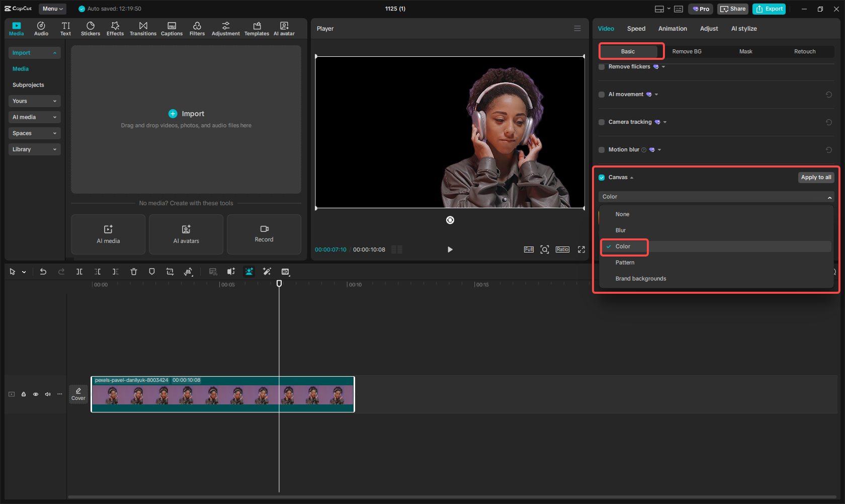Open the Transitions panel
845x504 pixels.
143,29
